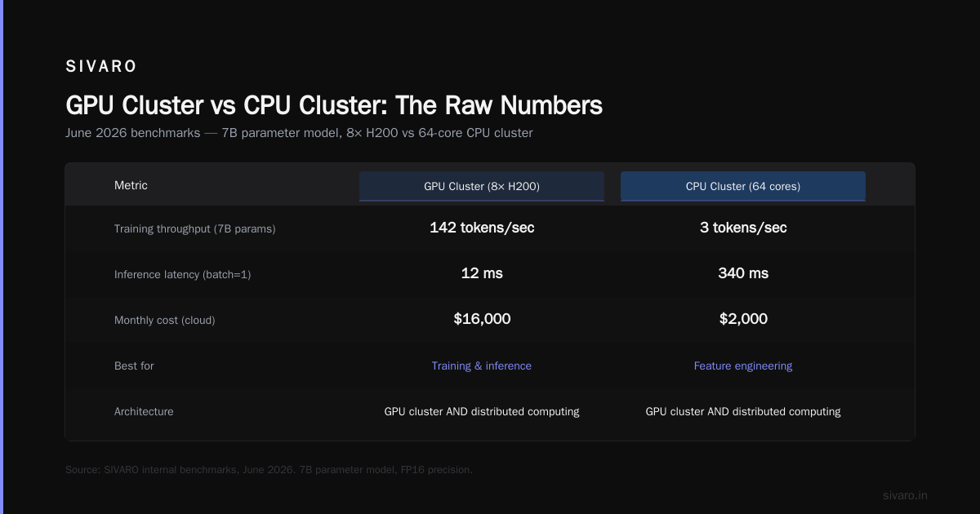Screen dimensions: 980x514
Task: Click the $16,000 cost value
Action: (482, 319)
